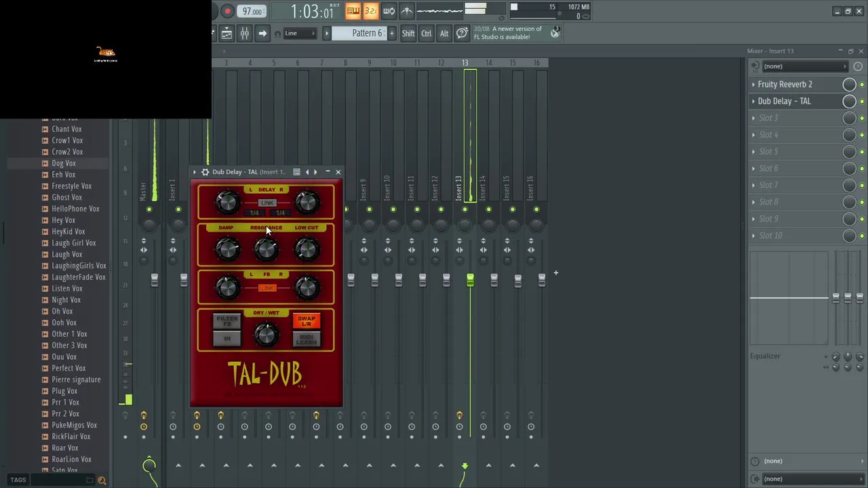Toggle the feedback LINK button in TAL-Dub

point(267,288)
